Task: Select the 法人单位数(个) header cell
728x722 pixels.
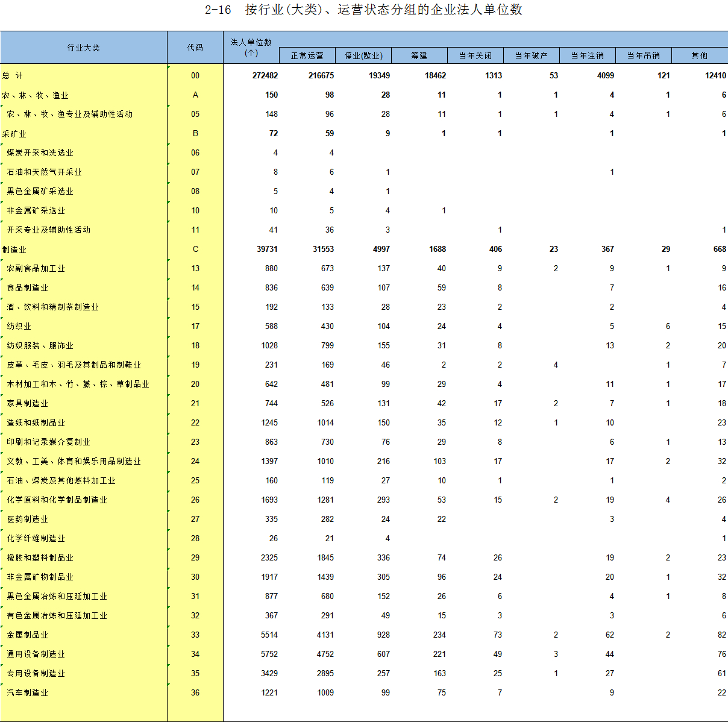Action: [x=251, y=48]
